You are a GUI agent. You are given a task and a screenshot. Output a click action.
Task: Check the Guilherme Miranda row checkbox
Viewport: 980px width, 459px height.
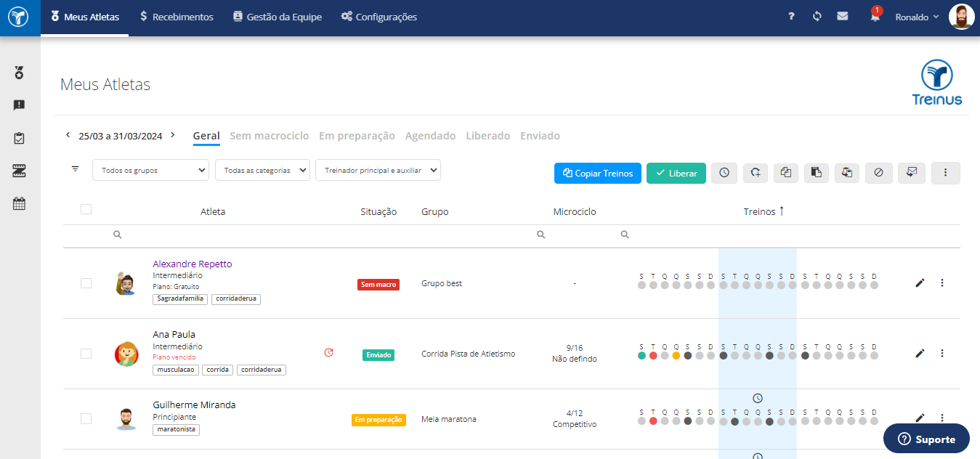point(86,418)
